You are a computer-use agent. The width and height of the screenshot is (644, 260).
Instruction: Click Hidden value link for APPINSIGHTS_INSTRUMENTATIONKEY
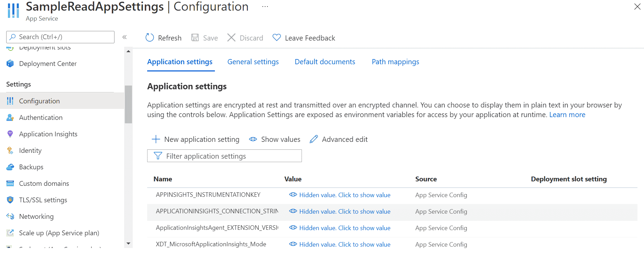point(345,195)
